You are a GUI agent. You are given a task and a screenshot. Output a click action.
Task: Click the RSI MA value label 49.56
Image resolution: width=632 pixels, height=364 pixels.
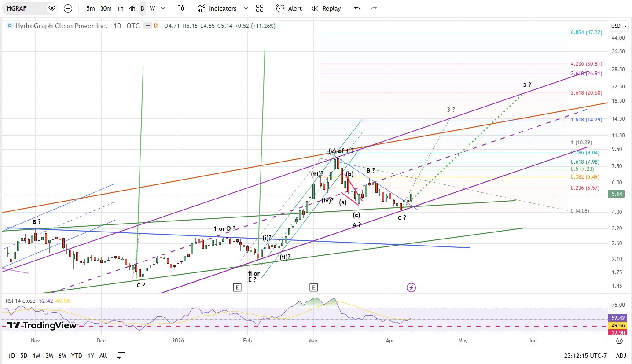tap(617, 325)
